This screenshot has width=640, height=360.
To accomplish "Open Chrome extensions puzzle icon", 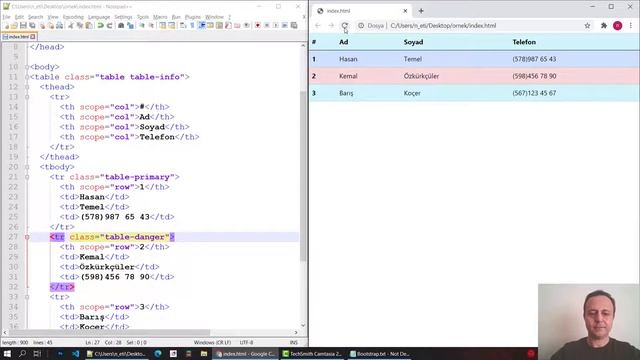I will click(x=604, y=26).
